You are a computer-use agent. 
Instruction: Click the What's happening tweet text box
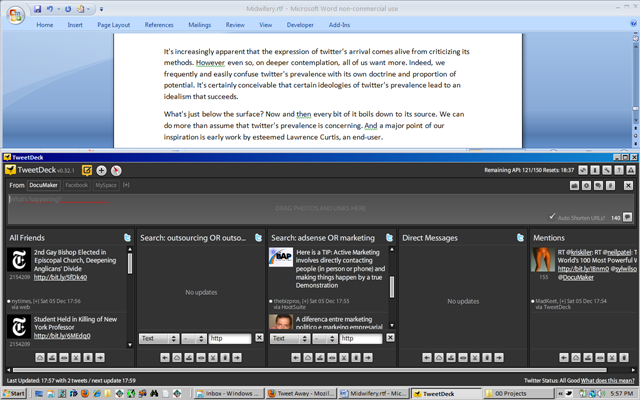pos(320,209)
